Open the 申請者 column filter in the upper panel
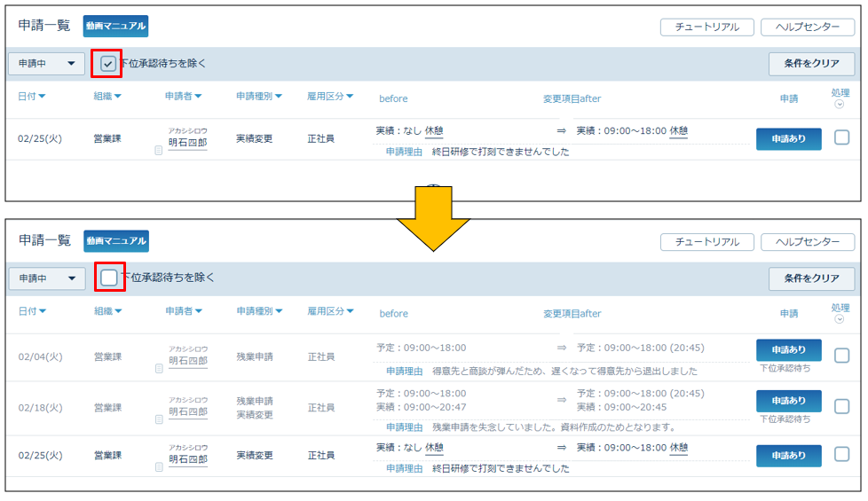868x501 pixels. [198, 97]
